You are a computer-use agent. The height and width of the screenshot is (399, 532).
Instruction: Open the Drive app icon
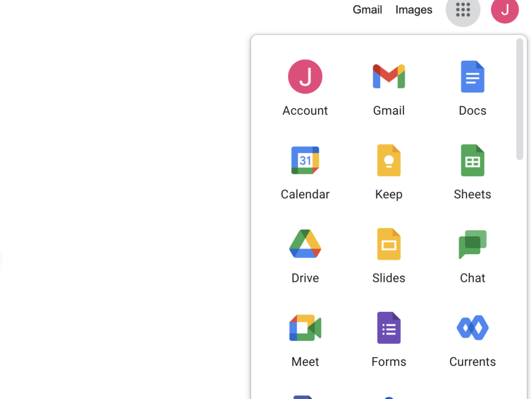pos(305,244)
